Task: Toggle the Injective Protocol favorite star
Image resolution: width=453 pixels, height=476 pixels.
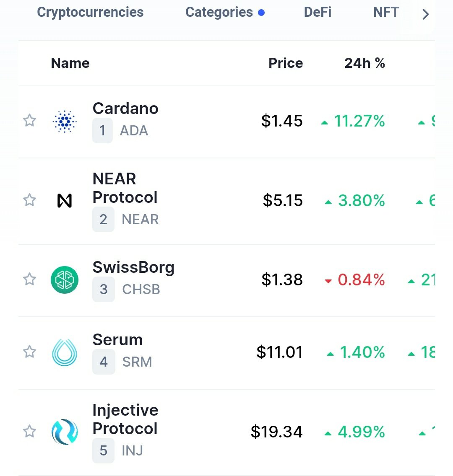Action: tap(29, 431)
